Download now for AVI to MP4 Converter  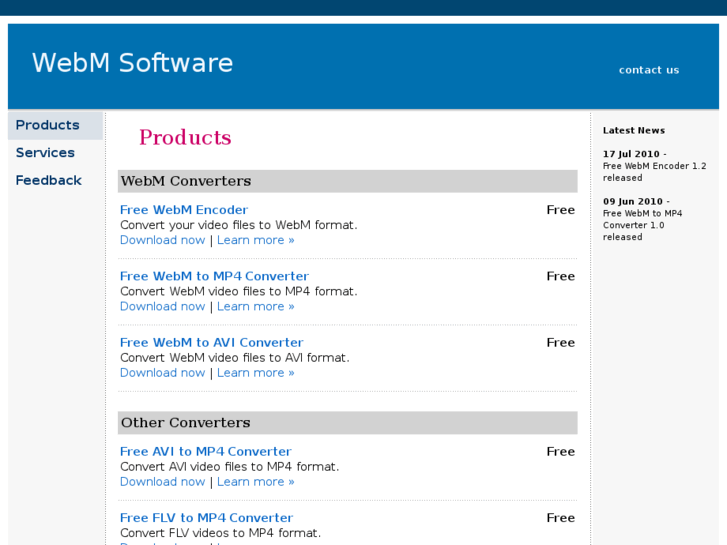pos(162,482)
